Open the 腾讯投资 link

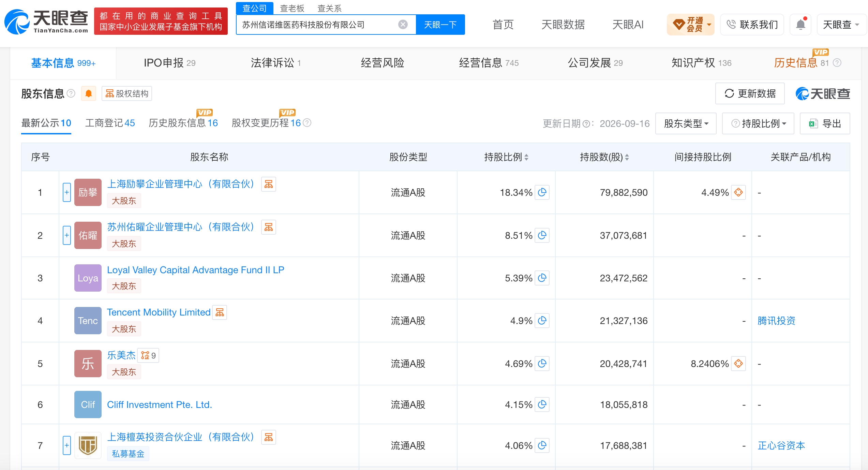point(776,321)
